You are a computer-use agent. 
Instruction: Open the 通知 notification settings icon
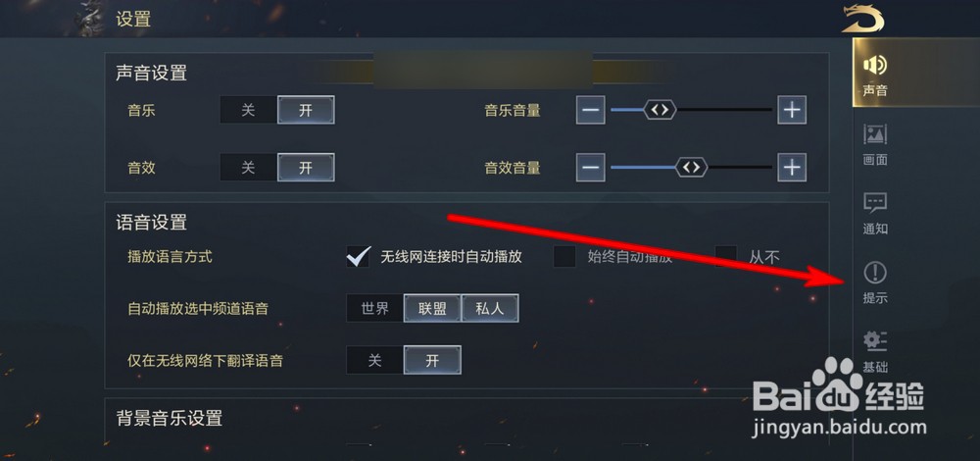[x=875, y=203]
